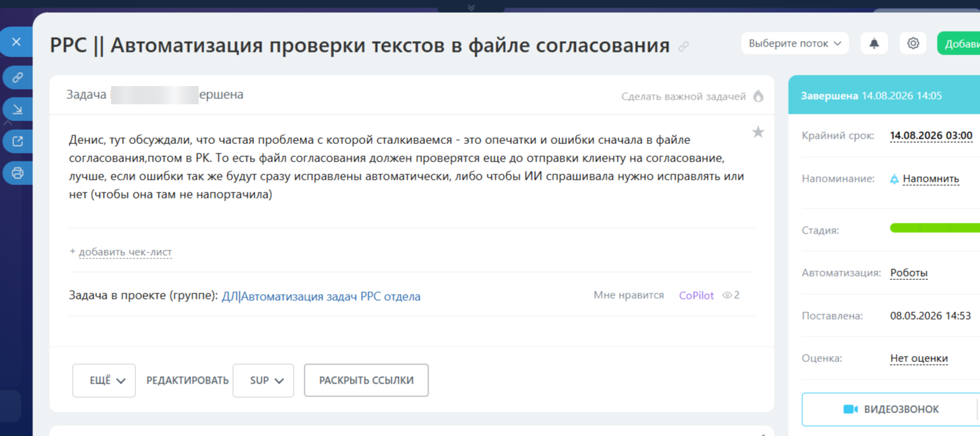Click the sidebar minimize arrow icon

coord(18,109)
